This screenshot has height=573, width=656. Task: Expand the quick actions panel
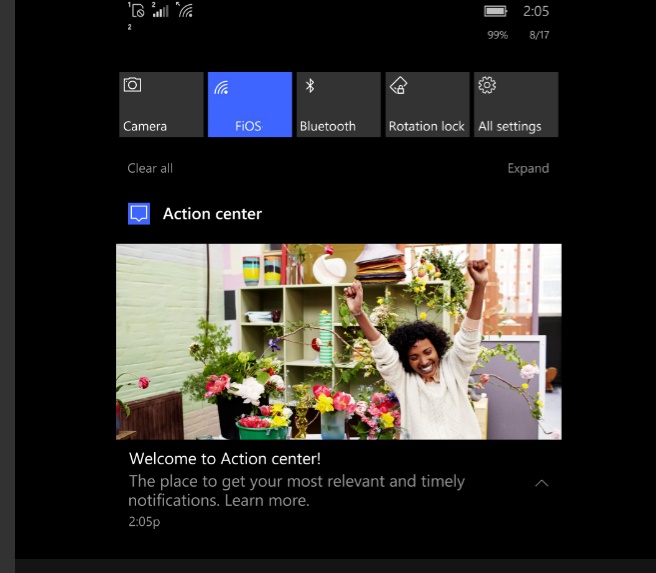click(x=527, y=168)
